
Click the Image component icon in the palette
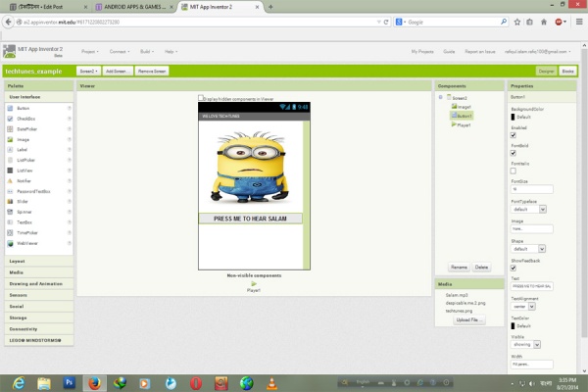[9, 139]
